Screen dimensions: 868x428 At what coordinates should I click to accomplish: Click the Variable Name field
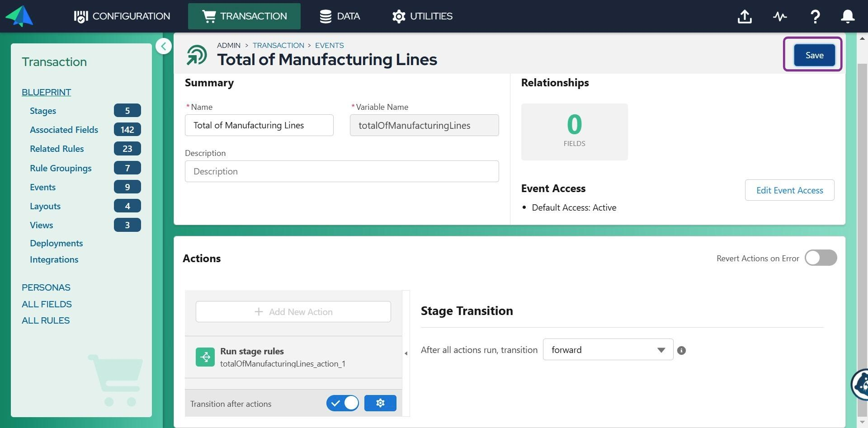coord(424,125)
